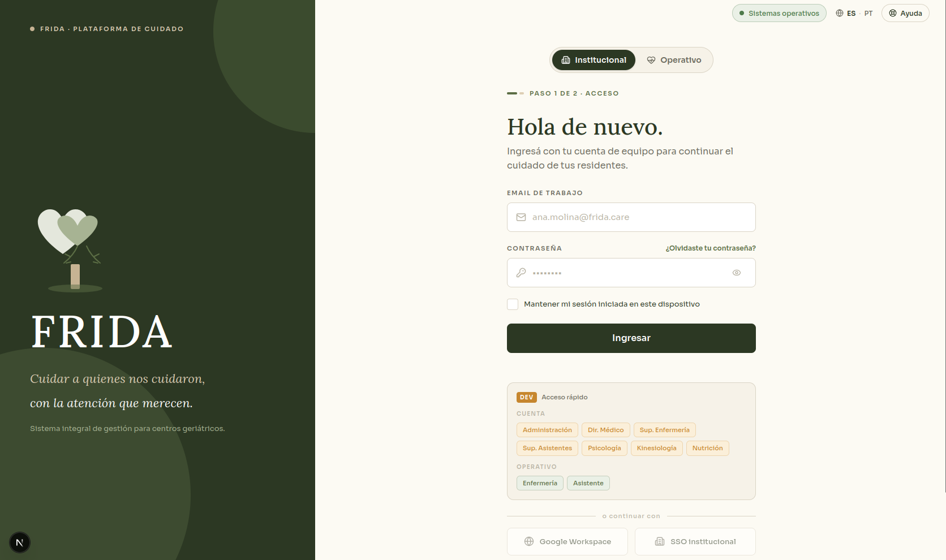Choose Asistente operativo quick access

point(588,483)
